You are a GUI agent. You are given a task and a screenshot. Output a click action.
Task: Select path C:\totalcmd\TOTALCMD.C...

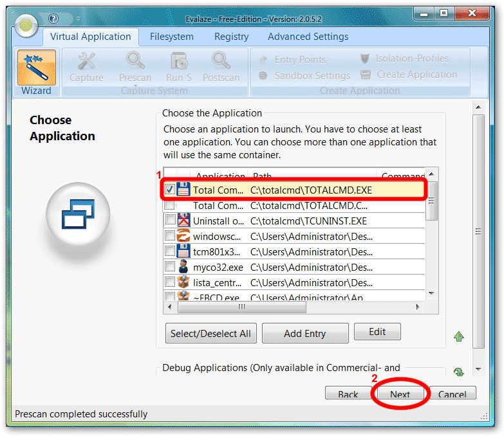click(309, 206)
